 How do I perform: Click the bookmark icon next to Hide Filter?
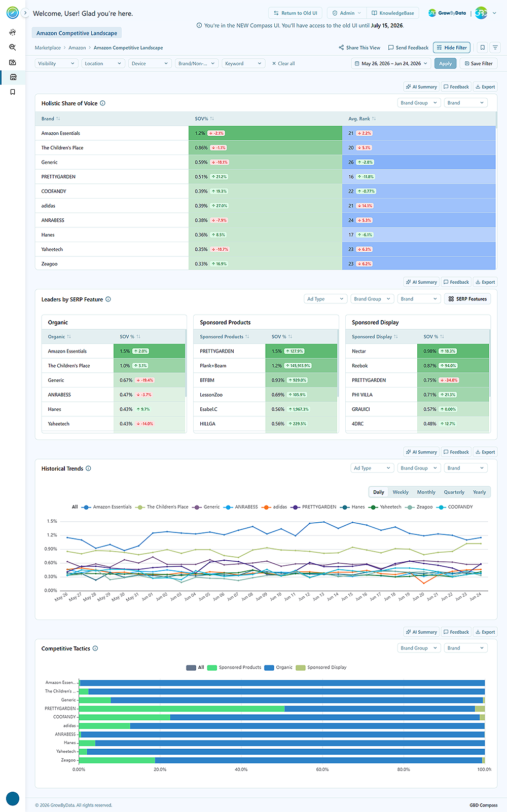tap(482, 48)
